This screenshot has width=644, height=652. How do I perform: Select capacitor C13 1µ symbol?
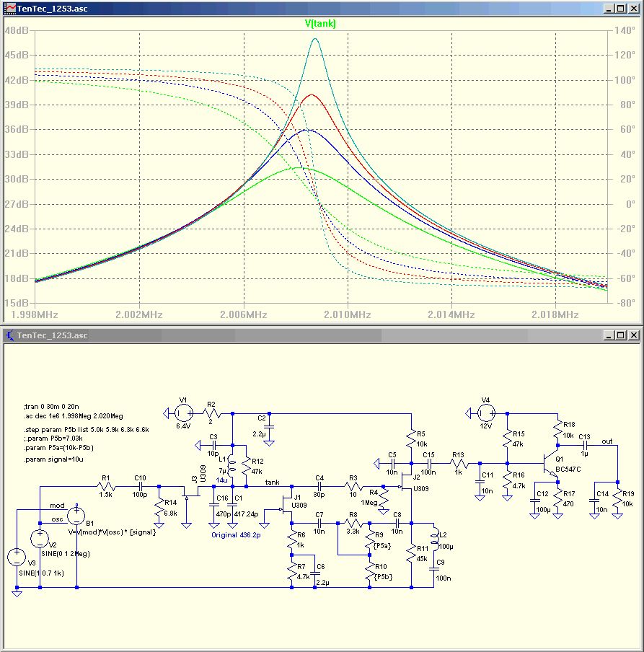point(584,445)
